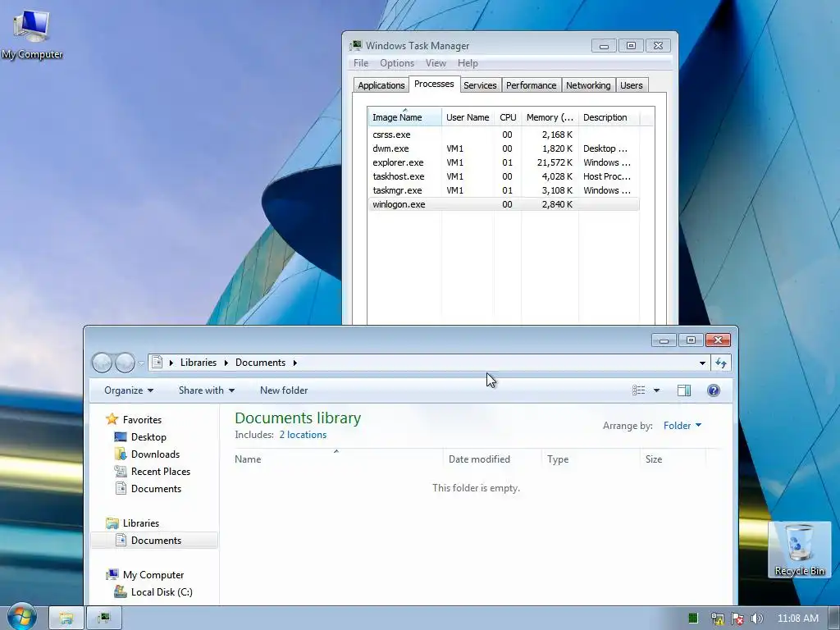Open the Share with dropdown
840x630 pixels.
207,390
